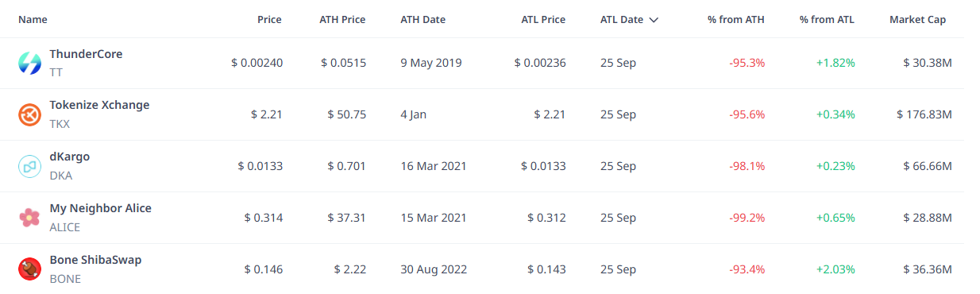
Task: Expand the ATL Date sort arrow
Action: coord(654,20)
